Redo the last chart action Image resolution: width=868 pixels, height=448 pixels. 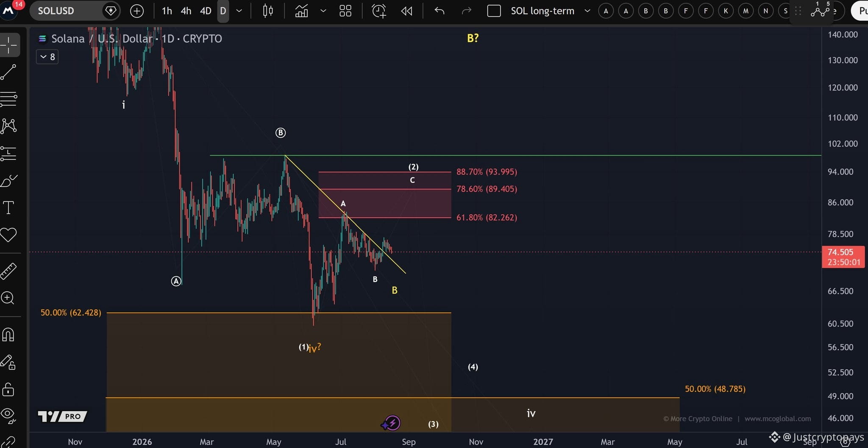[x=466, y=11]
